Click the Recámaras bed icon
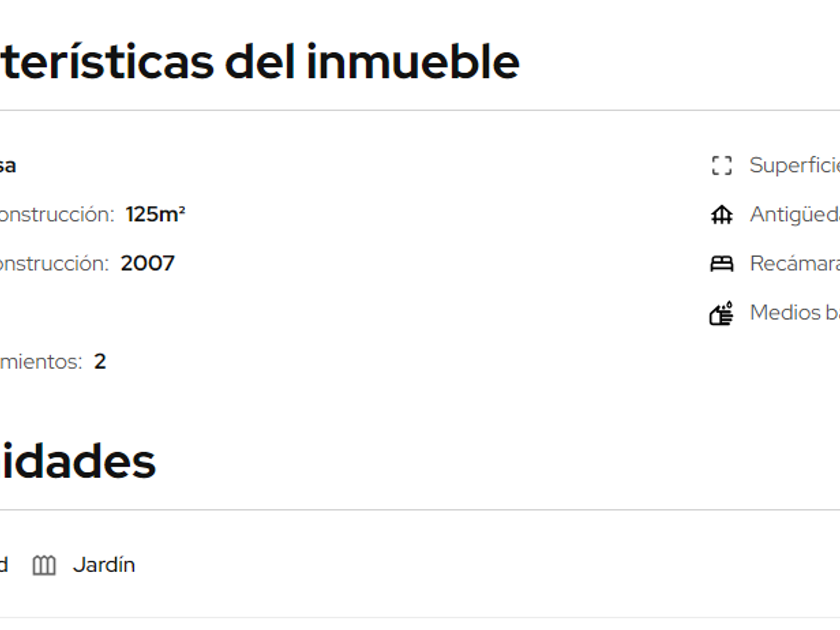Viewport: 840px width, 630px height. pos(721,264)
